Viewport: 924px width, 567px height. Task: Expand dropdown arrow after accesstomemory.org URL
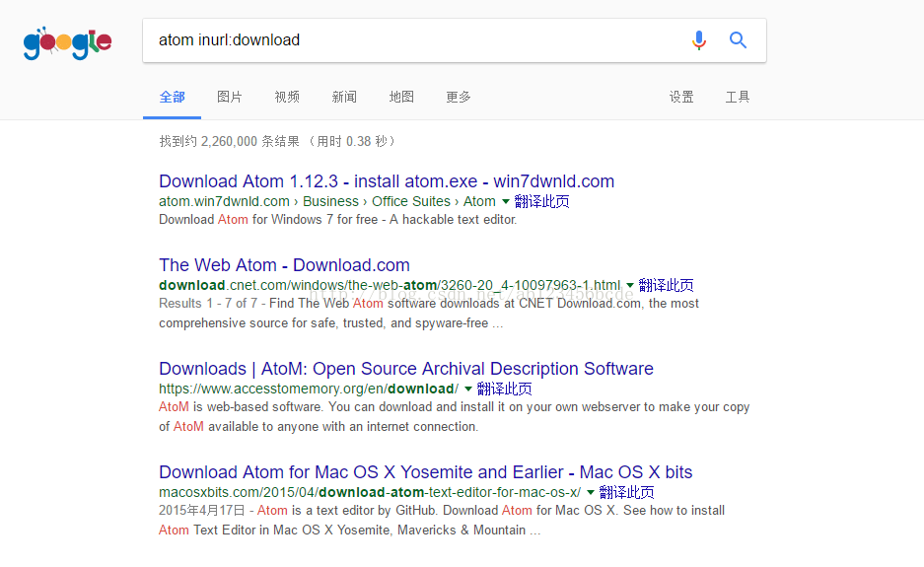[x=467, y=389]
